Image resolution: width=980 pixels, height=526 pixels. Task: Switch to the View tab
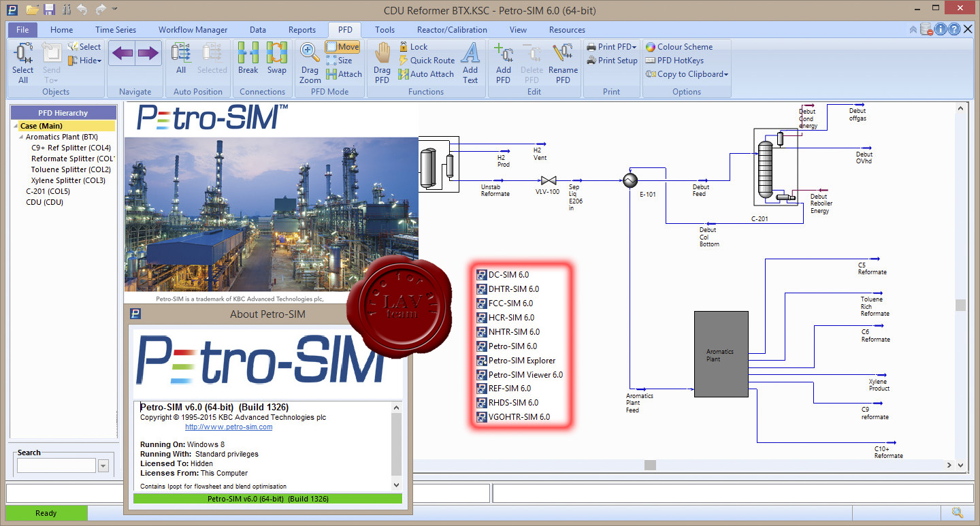(x=519, y=30)
